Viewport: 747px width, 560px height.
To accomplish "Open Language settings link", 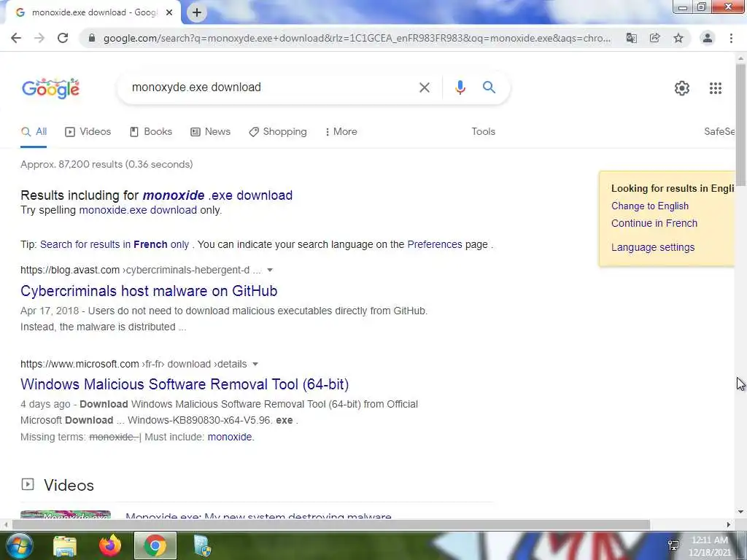I will (x=653, y=248).
